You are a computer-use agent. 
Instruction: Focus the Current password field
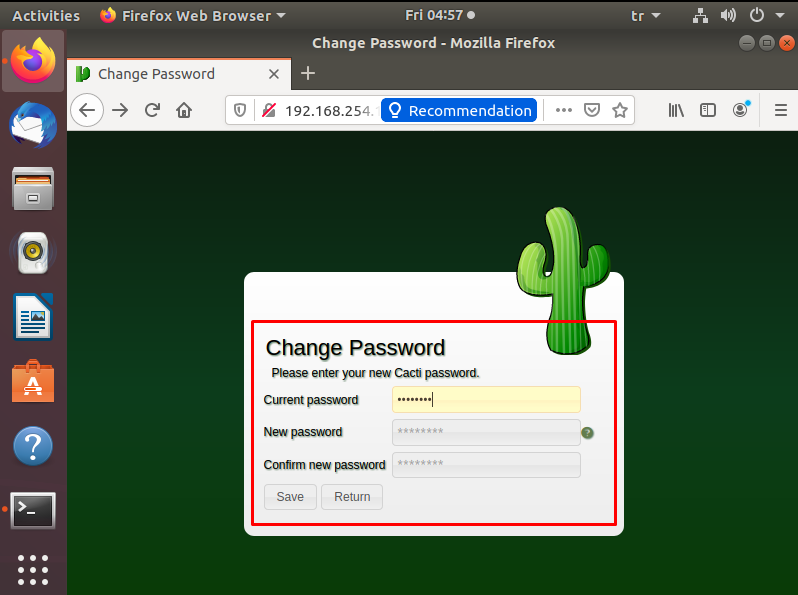(486, 400)
